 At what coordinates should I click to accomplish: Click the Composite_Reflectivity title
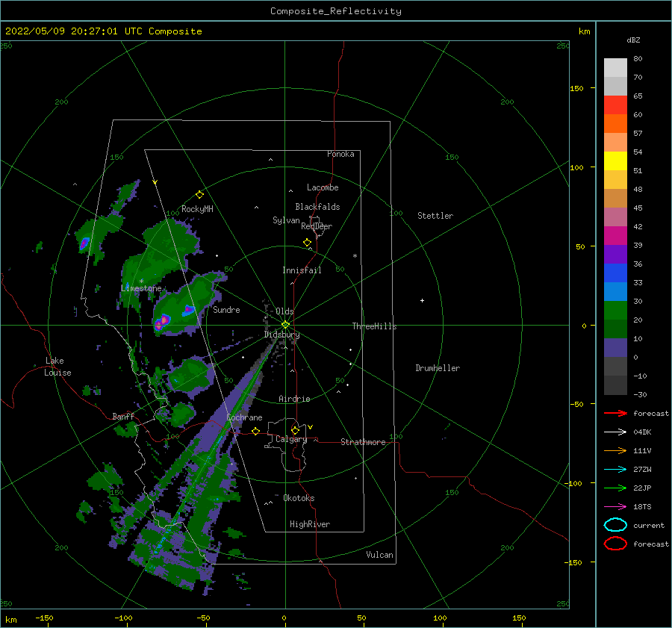pyautogui.click(x=336, y=11)
